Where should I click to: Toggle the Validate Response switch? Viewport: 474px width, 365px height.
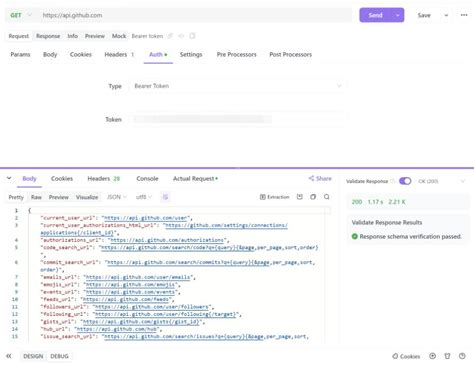(405, 181)
